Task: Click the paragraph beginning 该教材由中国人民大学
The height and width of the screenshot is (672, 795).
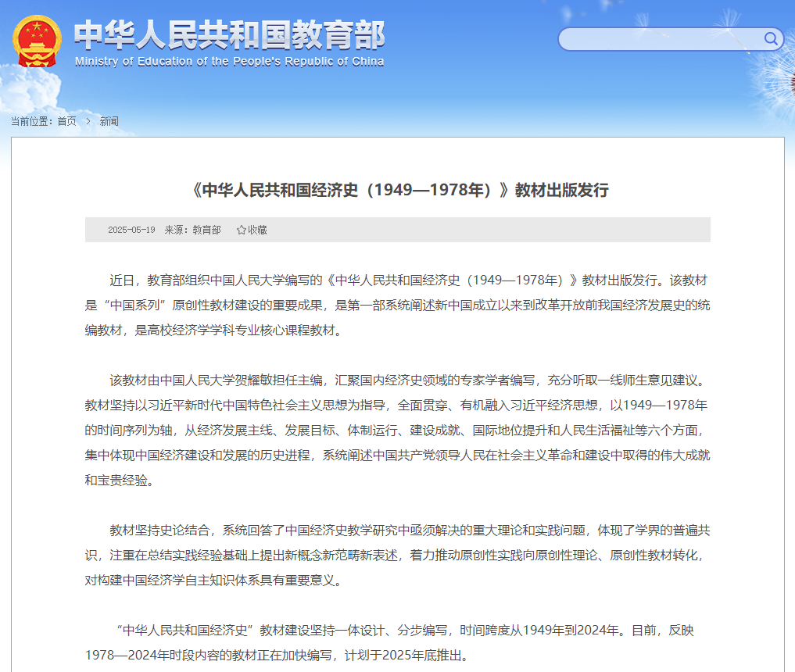Action: pyautogui.click(x=397, y=431)
